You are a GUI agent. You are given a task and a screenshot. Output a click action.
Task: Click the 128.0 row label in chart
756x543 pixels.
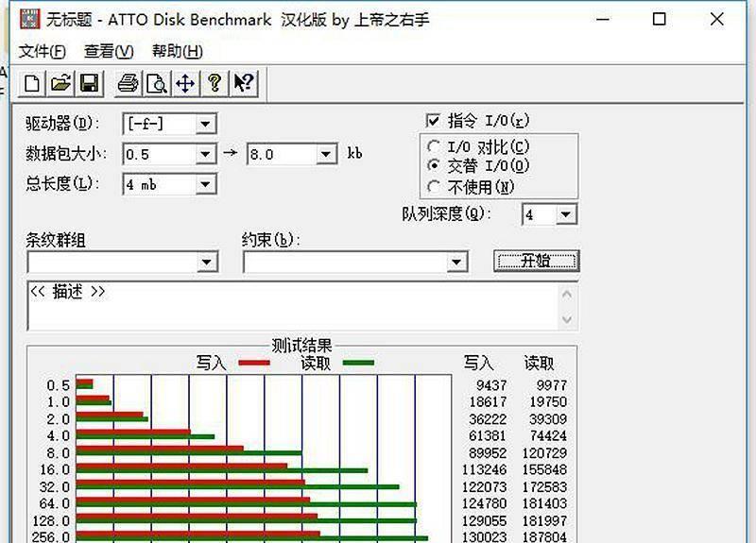[x=51, y=521]
